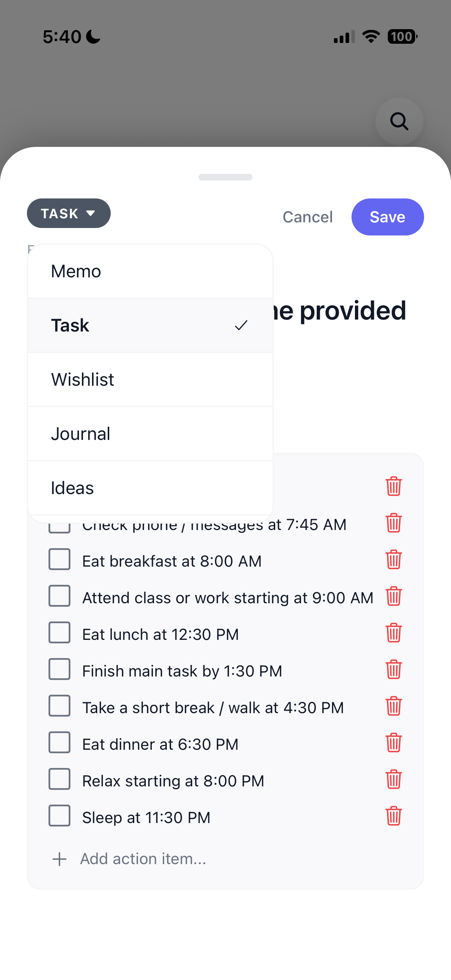Check the Eat breakfast at 8:00 AM checkbox
Screen dimensions: 451x980
59,560
